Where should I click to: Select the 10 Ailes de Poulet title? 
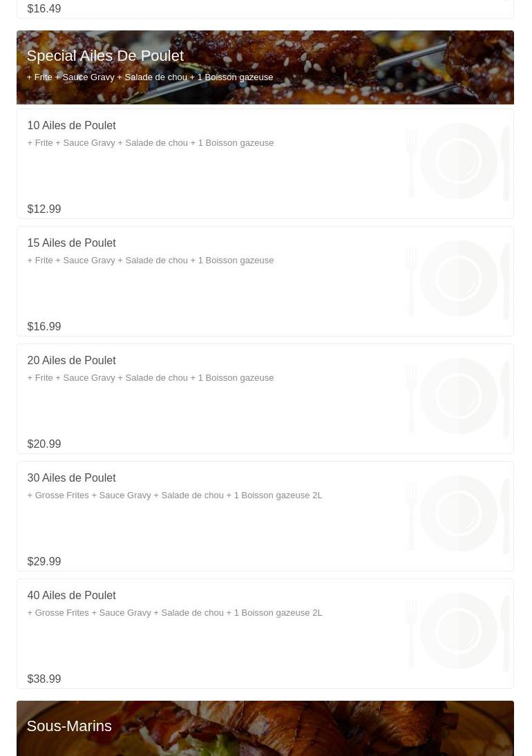(x=71, y=126)
